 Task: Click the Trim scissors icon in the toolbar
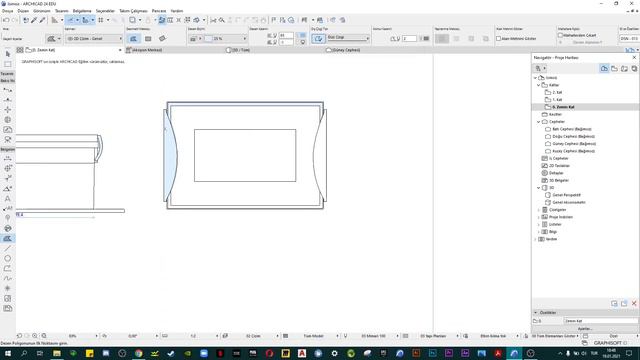(x=213, y=20)
